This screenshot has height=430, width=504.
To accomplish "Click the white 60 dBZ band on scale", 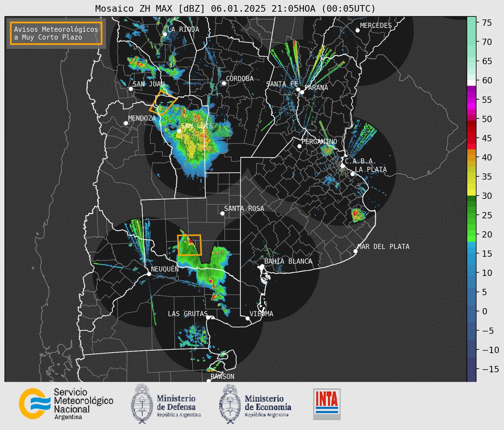I will click(x=471, y=83).
